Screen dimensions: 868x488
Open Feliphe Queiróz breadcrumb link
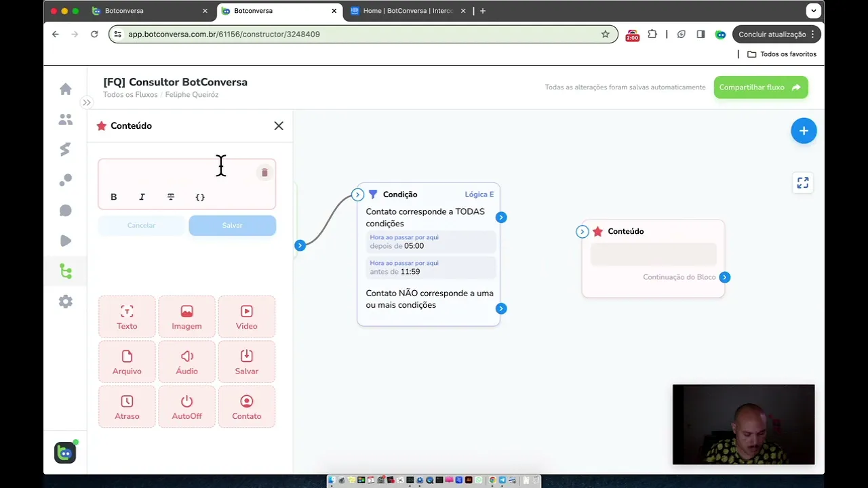192,95
